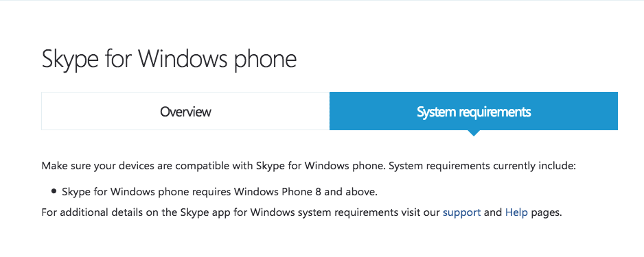Click the bullet point dot before Skype
Image resolution: width=644 pixels, height=257 pixels.
(x=54, y=191)
